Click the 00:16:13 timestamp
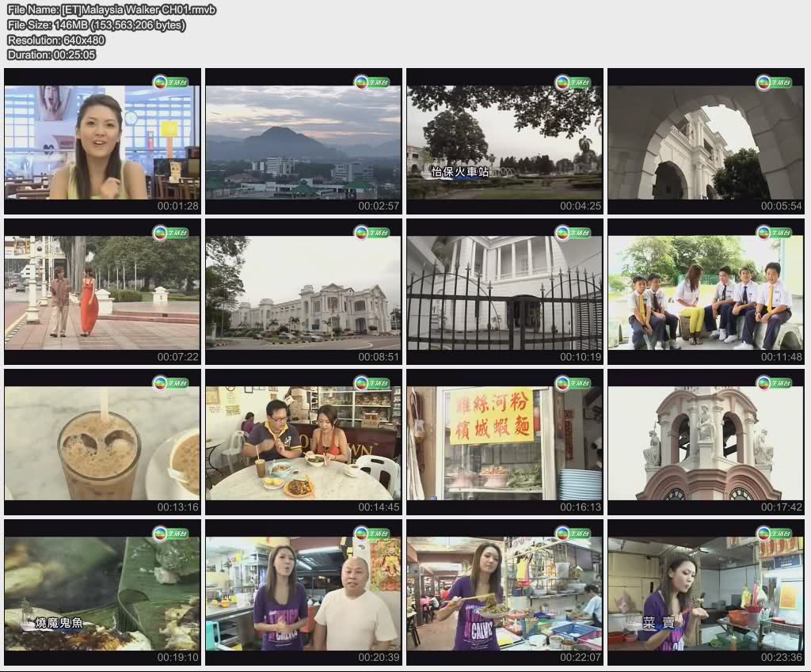This screenshot has height=672, width=811. (x=581, y=507)
